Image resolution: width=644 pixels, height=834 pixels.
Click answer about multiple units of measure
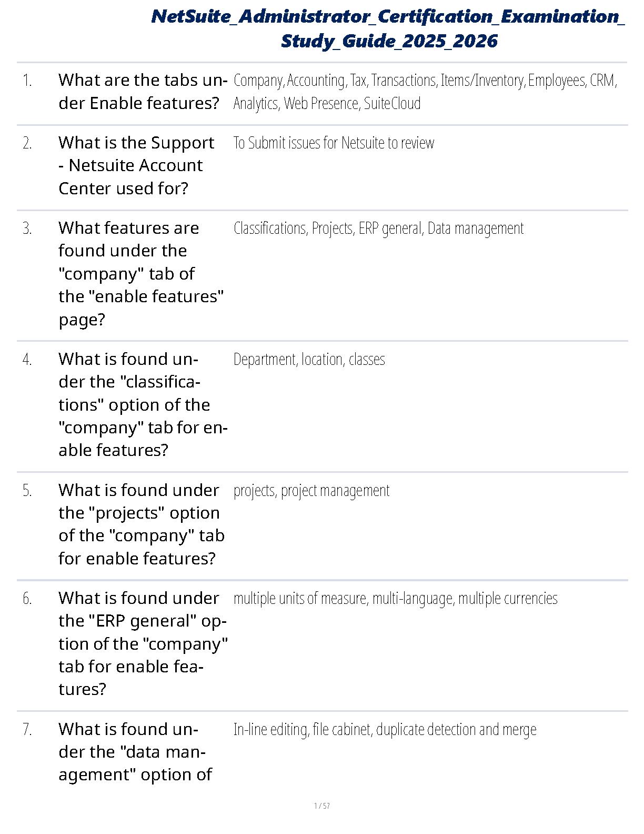click(395, 598)
